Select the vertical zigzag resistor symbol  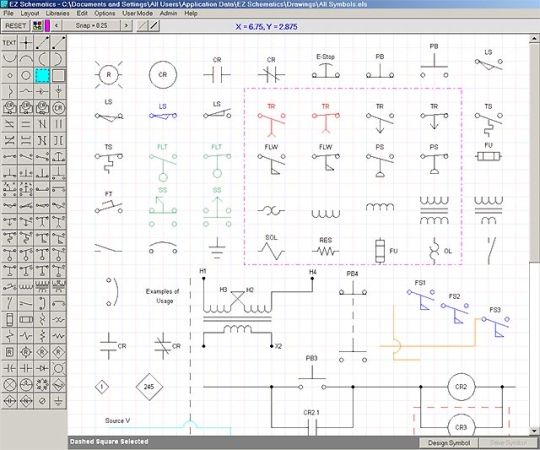(x=42, y=336)
